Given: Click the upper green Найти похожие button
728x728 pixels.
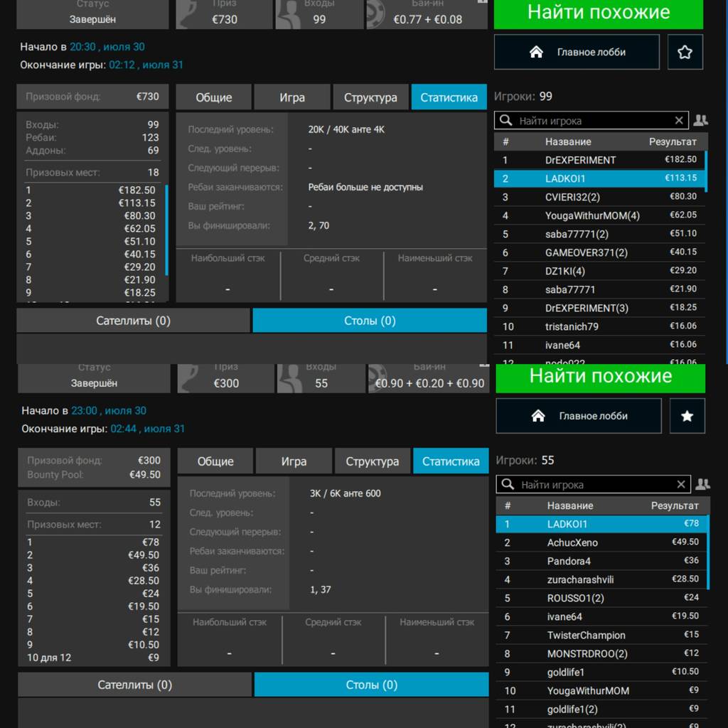Looking at the screenshot, I should click(x=599, y=13).
